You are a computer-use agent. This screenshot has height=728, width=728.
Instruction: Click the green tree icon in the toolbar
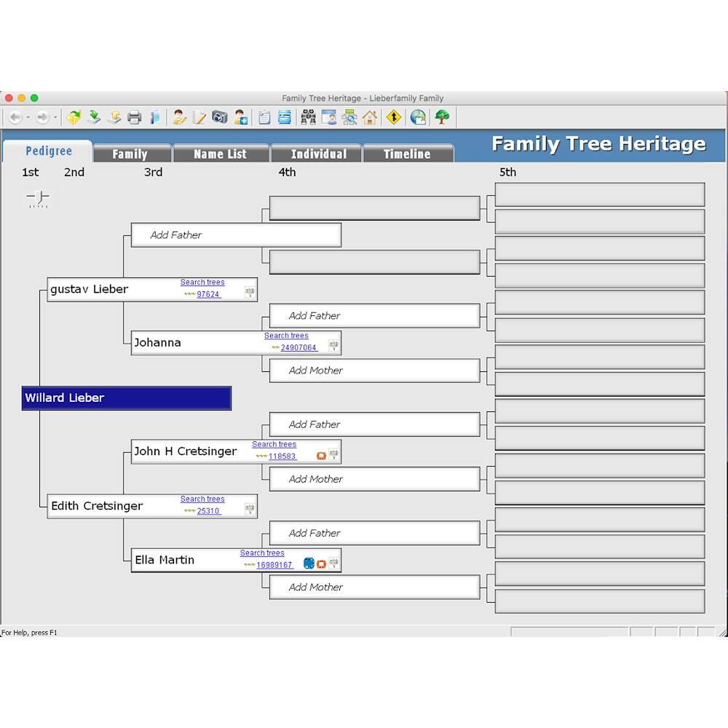442,117
